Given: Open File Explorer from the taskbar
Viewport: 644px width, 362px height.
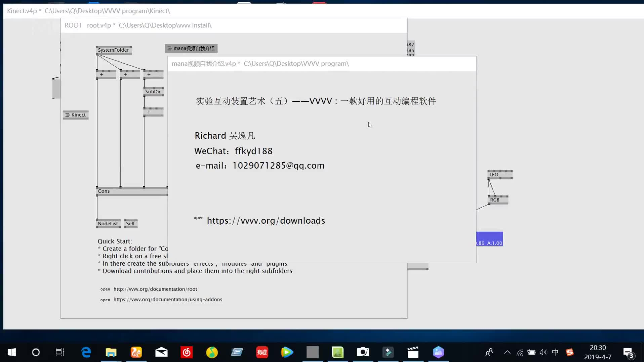Looking at the screenshot, I should [x=111, y=352].
